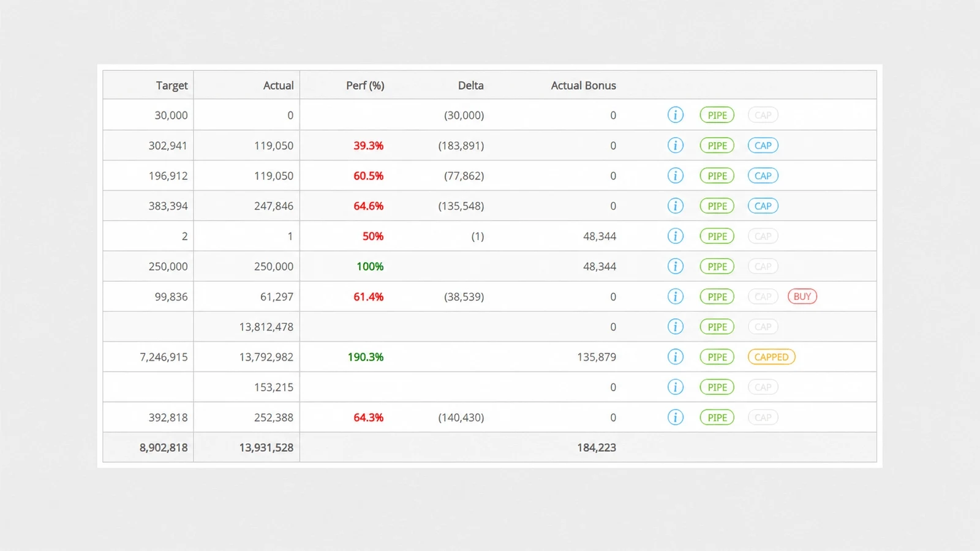
Task: Select actual value 13,792,982
Action: pyautogui.click(x=266, y=357)
